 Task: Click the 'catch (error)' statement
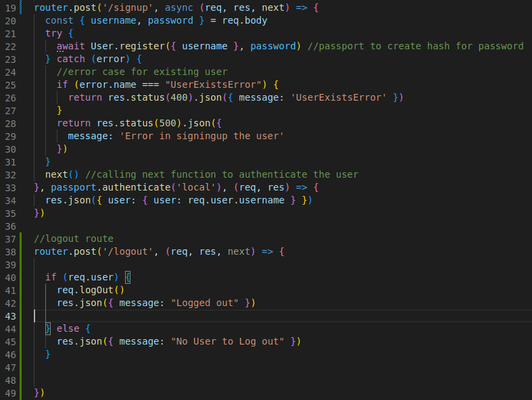click(x=93, y=59)
